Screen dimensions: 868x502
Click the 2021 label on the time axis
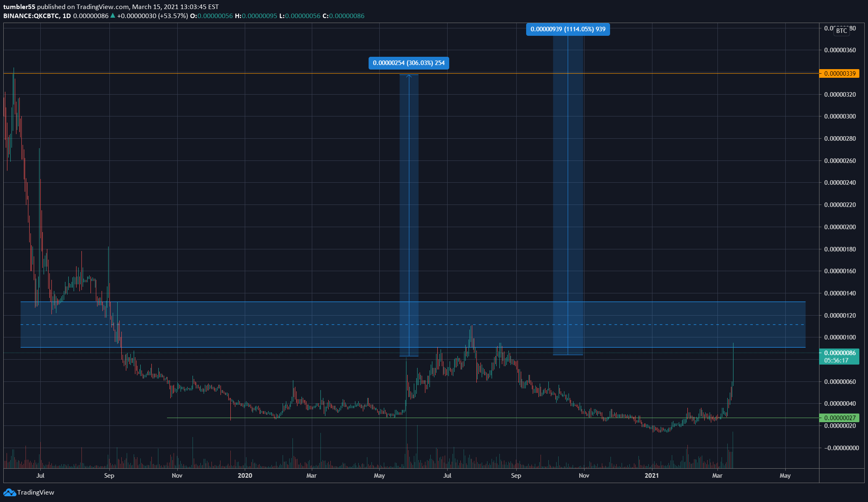point(652,476)
